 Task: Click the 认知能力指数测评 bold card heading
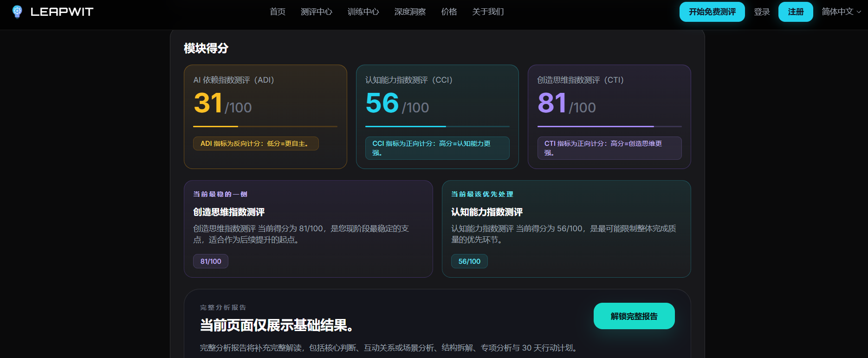[x=487, y=212]
